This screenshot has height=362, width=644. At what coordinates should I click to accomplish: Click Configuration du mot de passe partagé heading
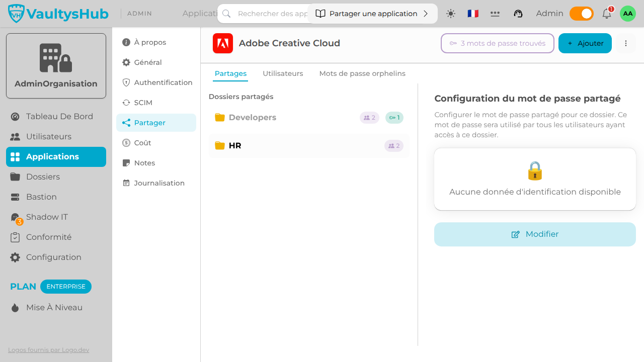click(x=527, y=99)
